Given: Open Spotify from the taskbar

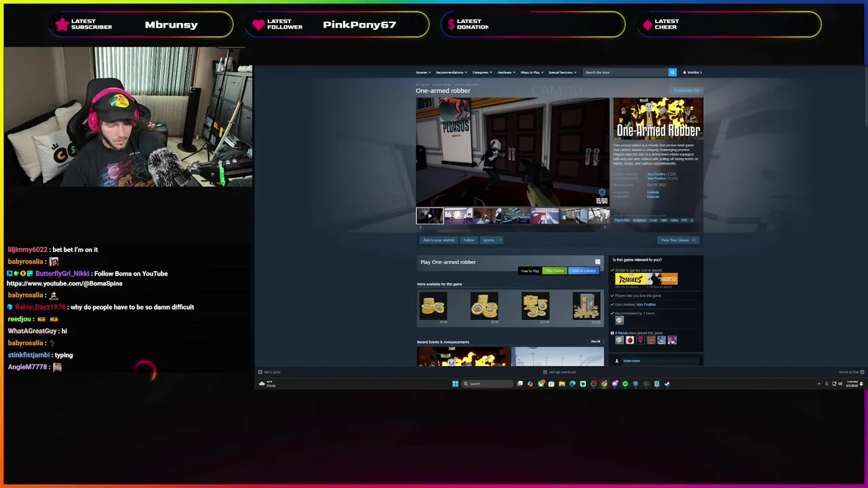Looking at the screenshot, I should click(x=625, y=384).
